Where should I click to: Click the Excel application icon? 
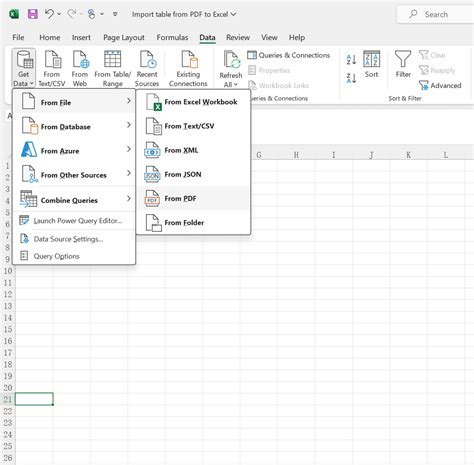click(14, 14)
